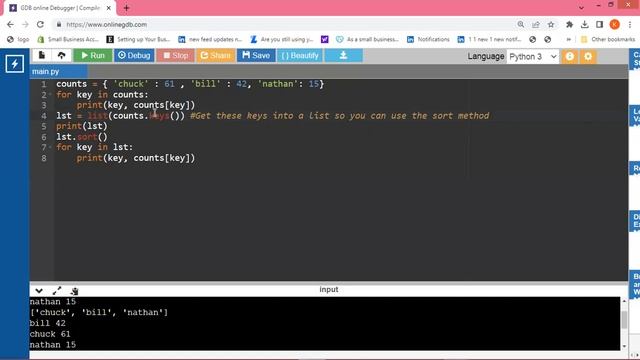Open the Other bookmarks folder
This screenshot has width=640, height=360.
pyautogui.click(x=608, y=39)
